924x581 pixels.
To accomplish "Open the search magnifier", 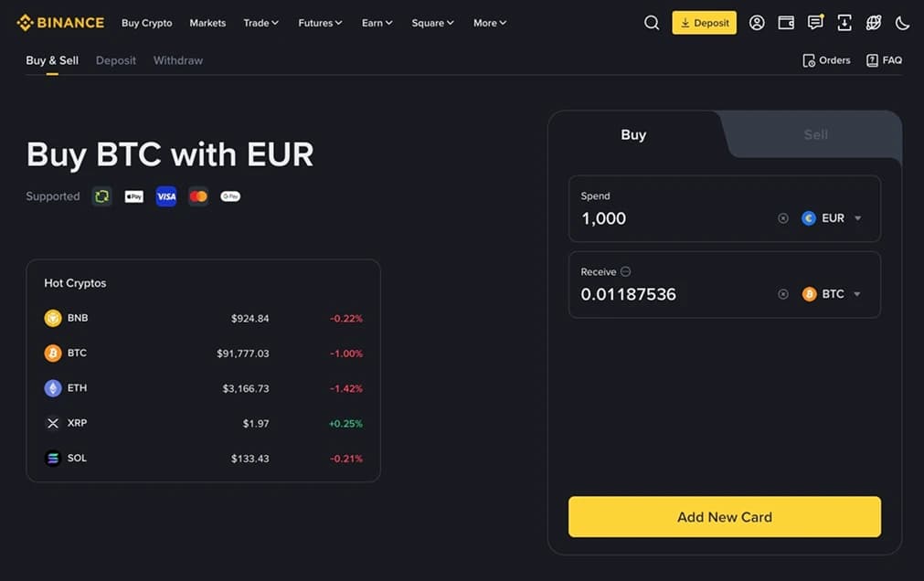I will coord(652,22).
